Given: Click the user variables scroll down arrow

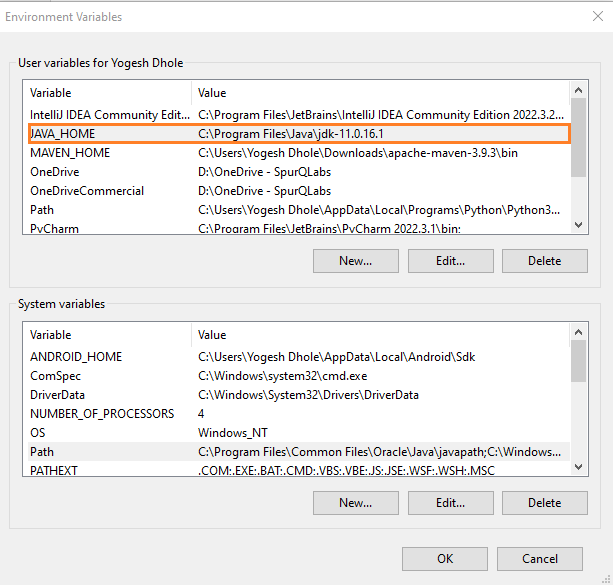Looking at the screenshot, I should click(579, 225).
